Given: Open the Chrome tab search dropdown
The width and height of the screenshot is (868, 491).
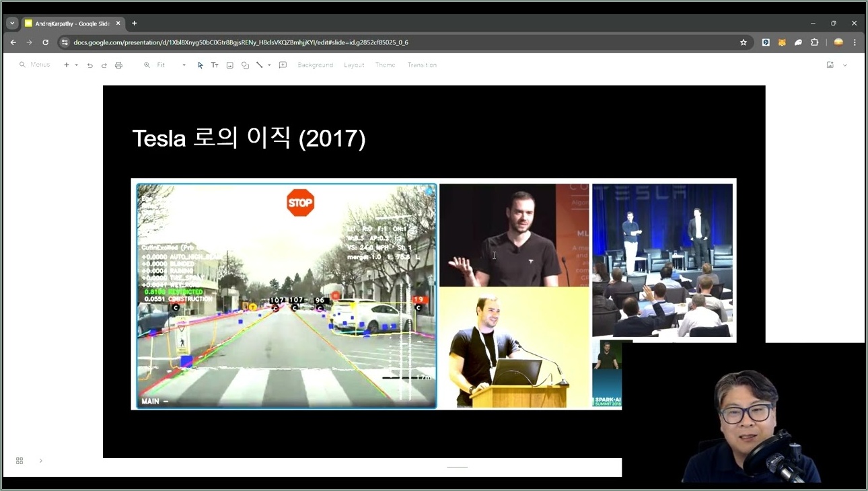Looking at the screenshot, I should [x=12, y=23].
